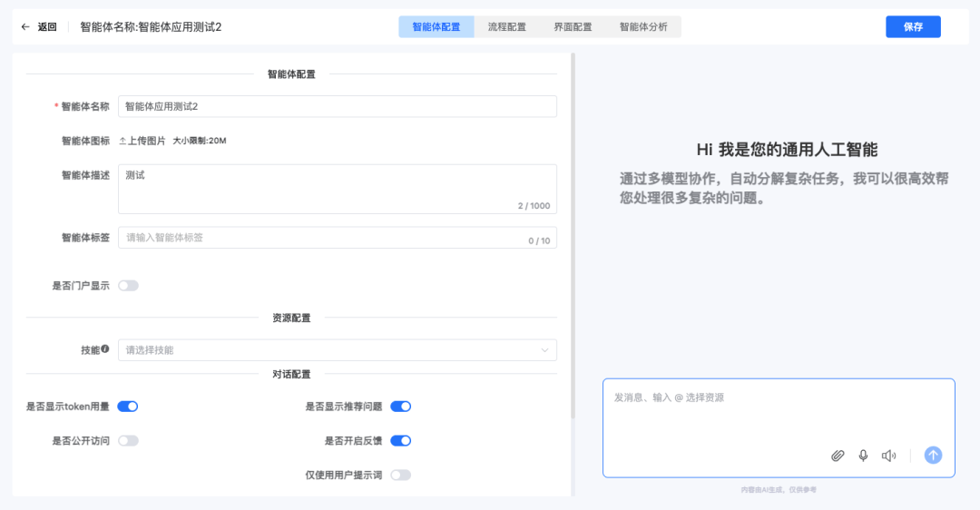Click the microphone voice input icon

point(863,456)
